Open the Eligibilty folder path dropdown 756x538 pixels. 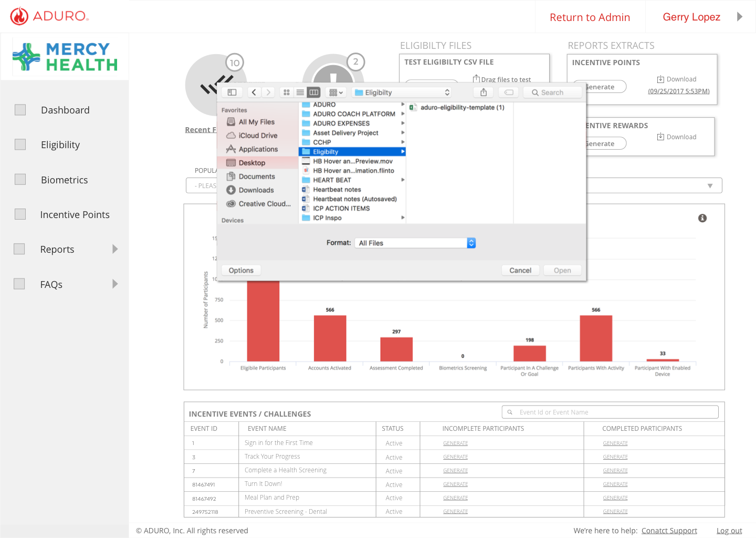click(x=402, y=92)
